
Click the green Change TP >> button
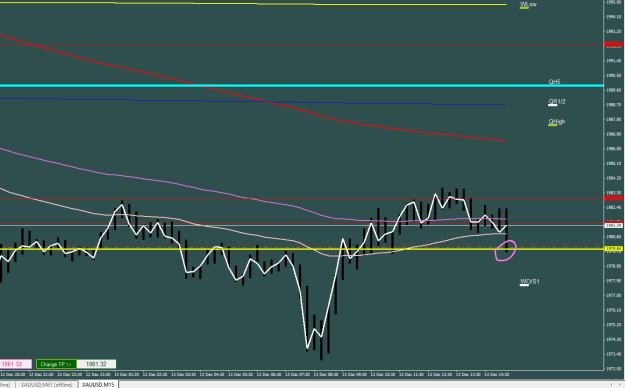point(56,364)
